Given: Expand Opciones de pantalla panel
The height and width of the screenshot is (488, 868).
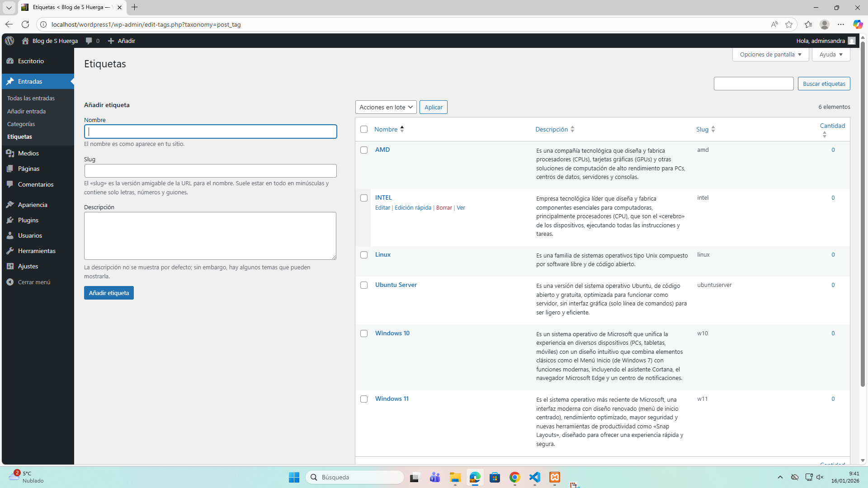Looking at the screenshot, I should click(x=770, y=54).
